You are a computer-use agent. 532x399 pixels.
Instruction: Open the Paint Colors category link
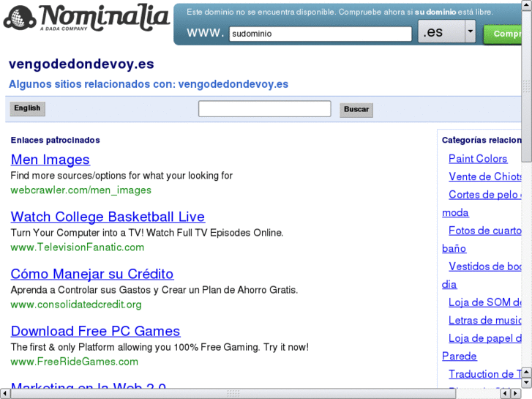coord(478,159)
